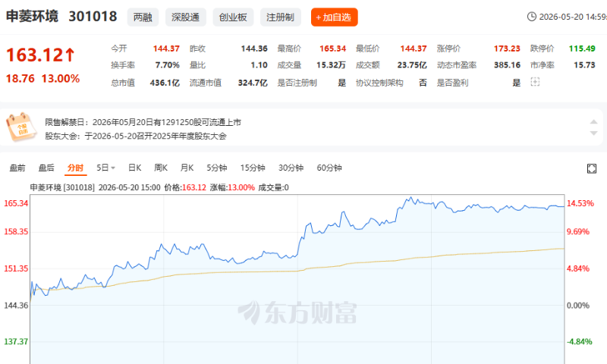607x364 pixels.
Task: Click the 换手率 value 7.70%
Action: [168, 65]
